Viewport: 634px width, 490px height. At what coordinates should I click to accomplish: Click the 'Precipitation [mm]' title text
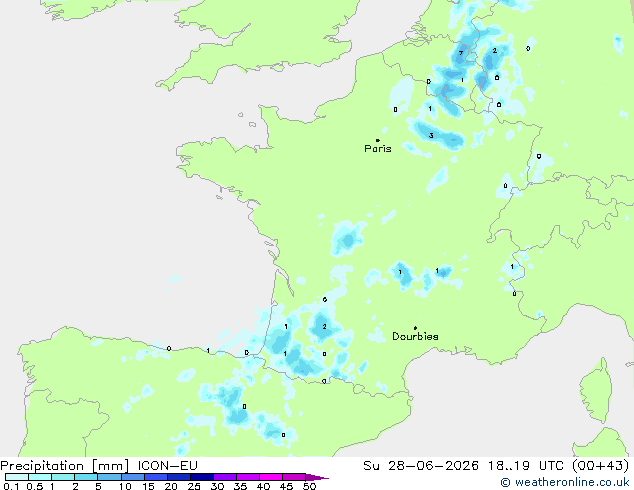pos(65,466)
